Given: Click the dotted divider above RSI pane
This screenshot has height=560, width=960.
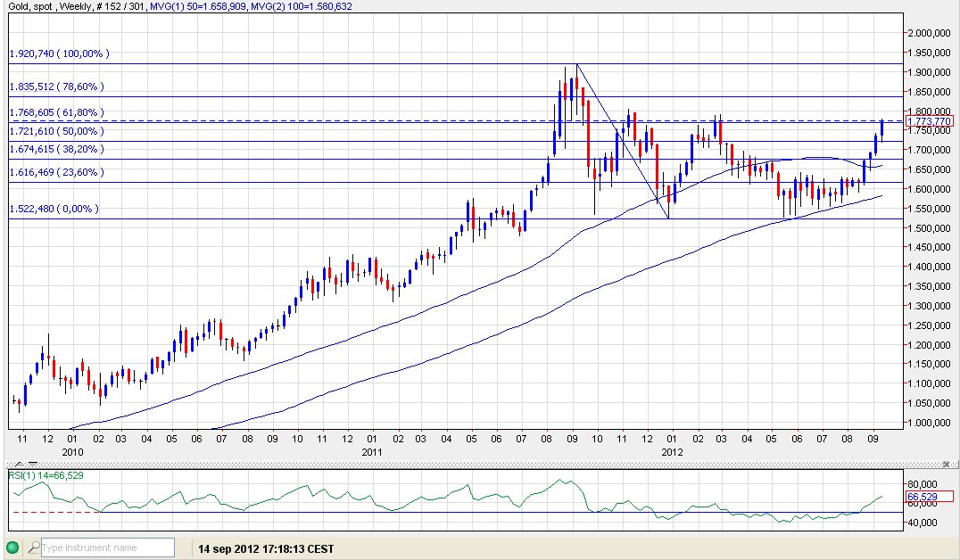Looking at the screenshot, I should (x=477, y=465).
